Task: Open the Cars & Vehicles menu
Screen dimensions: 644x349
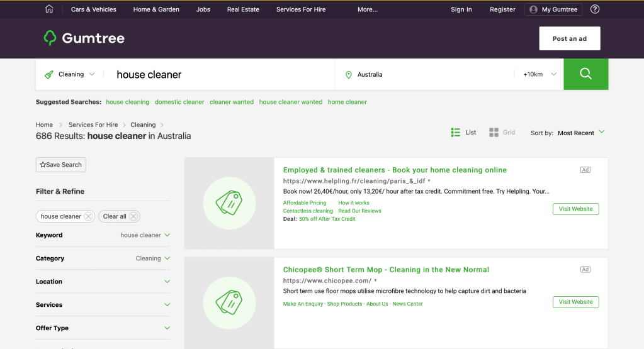Action: pos(93,9)
